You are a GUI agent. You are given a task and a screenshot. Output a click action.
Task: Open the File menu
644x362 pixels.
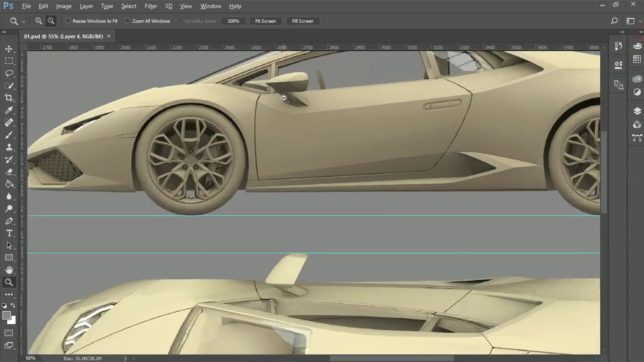[x=26, y=6]
